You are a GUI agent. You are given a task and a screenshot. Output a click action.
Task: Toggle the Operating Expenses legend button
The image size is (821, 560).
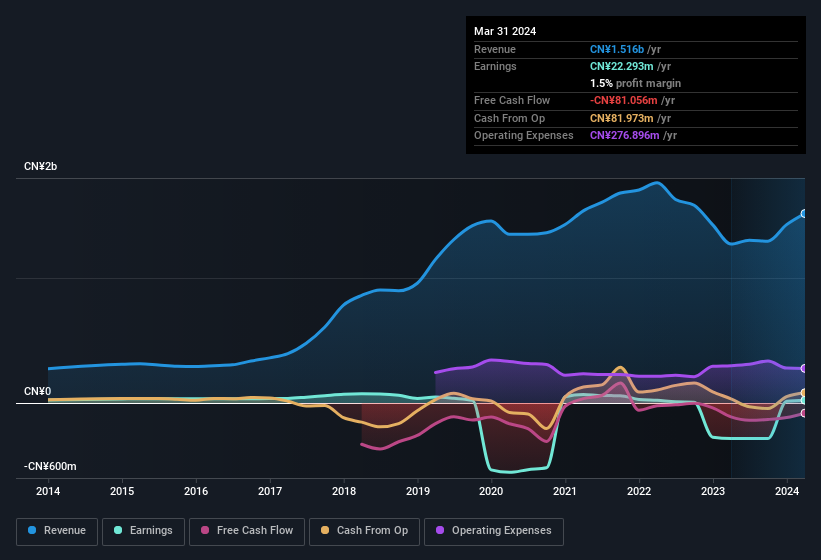pyautogui.click(x=494, y=531)
